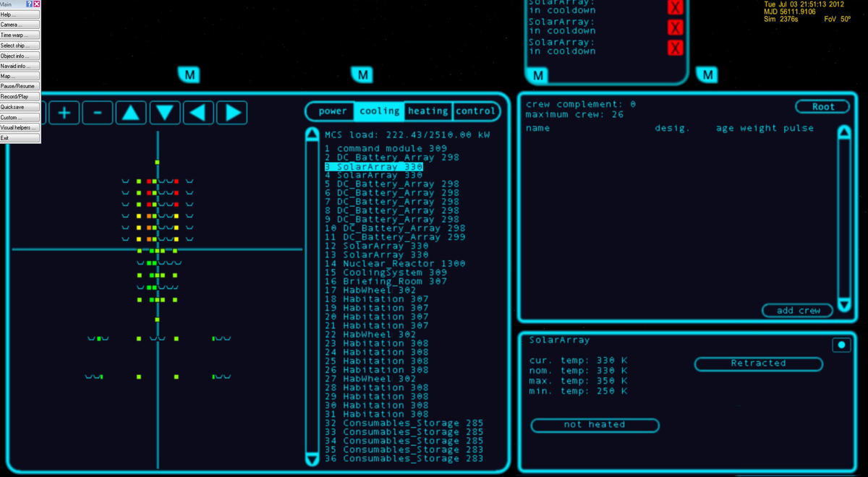Click the crew list scrollbar down arrow
Viewport: 868px width, 477px height.
(843, 304)
